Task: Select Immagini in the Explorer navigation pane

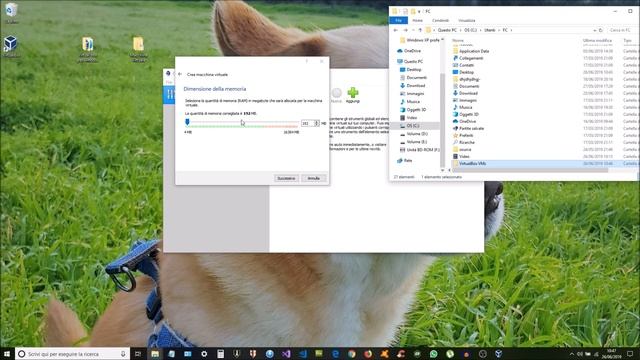Action: pyautogui.click(x=415, y=93)
